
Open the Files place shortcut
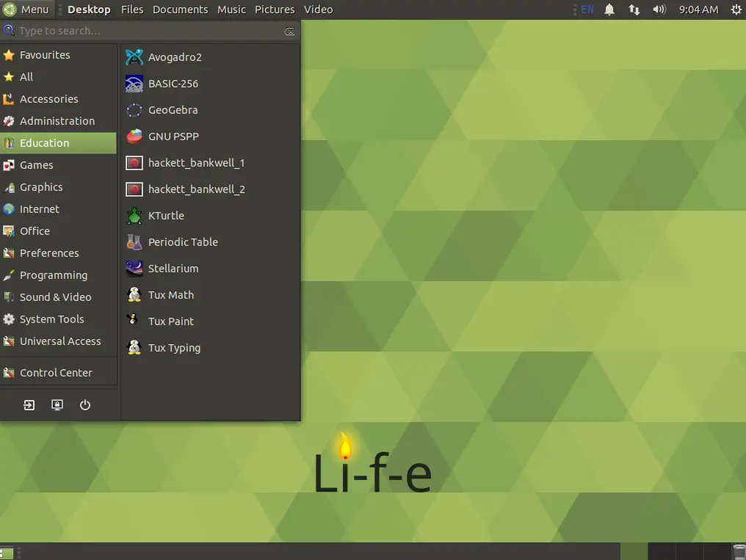pos(131,10)
